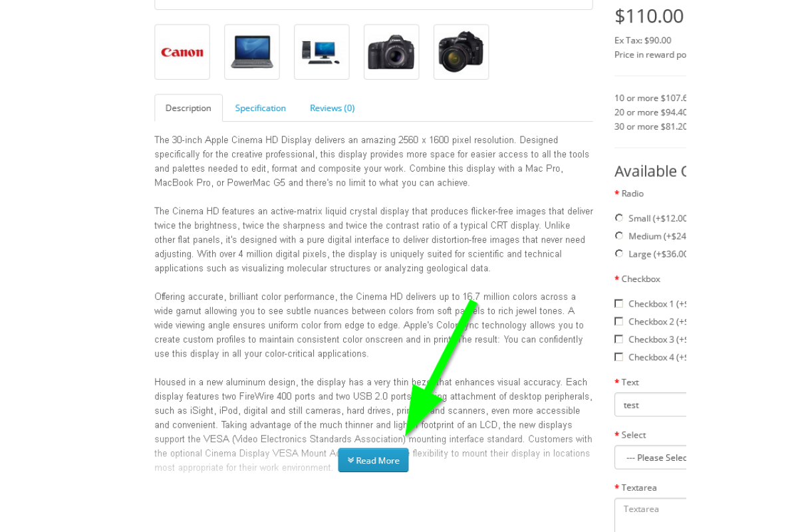This screenshot has height=532, width=798.
Task: Click the Text field containing test
Action: pyautogui.click(x=650, y=404)
